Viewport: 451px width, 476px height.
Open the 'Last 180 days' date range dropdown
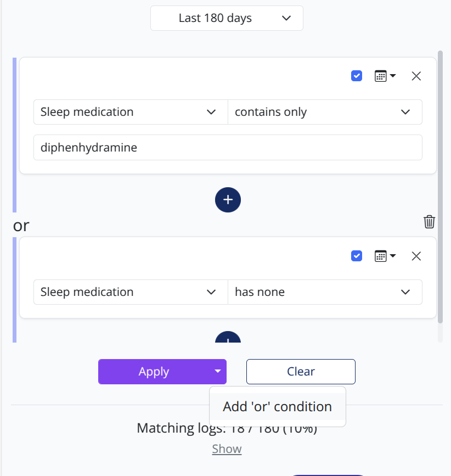[227, 18]
